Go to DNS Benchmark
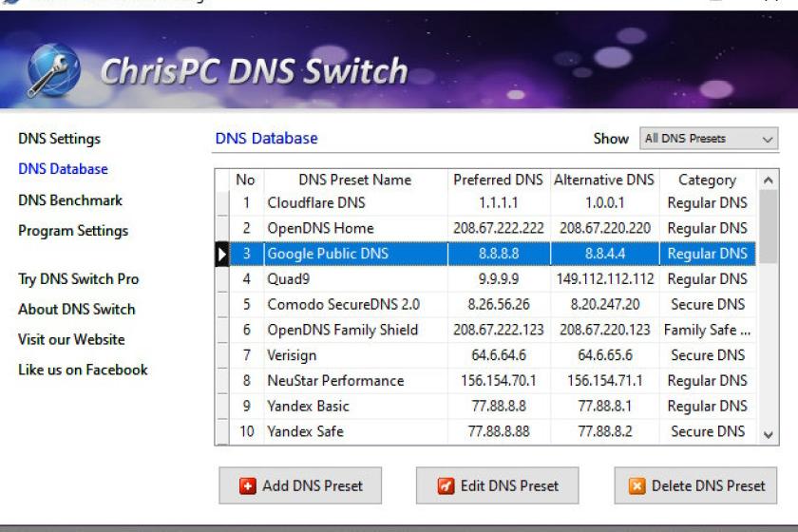The width and height of the screenshot is (798, 532). pos(70,200)
